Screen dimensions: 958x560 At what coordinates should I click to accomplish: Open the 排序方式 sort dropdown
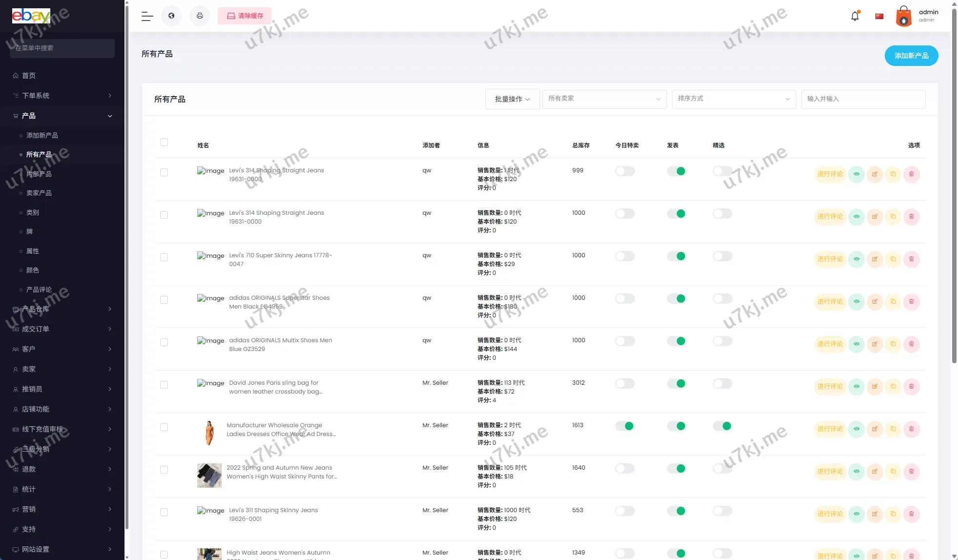pyautogui.click(x=733, y=99)
